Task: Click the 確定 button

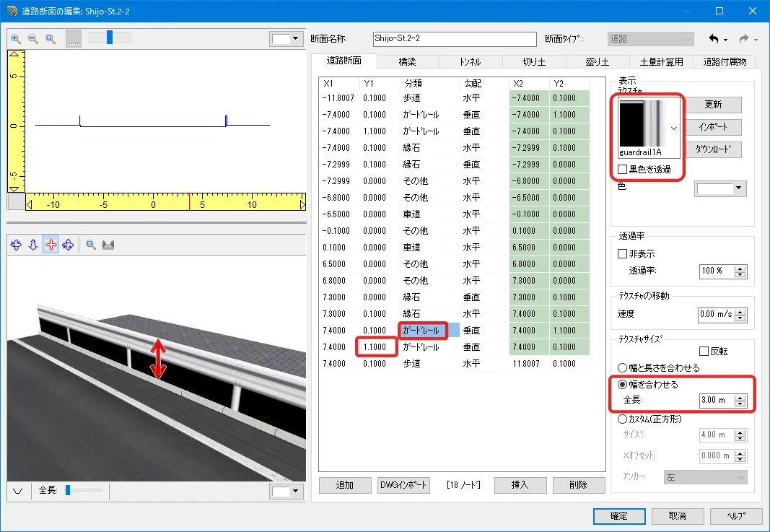Action: pyautogui.click(x=618, y=517)
